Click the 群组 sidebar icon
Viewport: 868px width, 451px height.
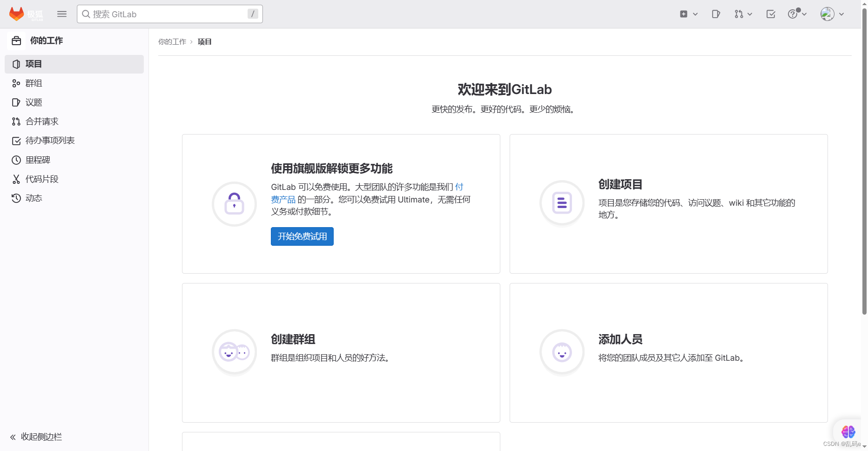click(x=16, y=83)
